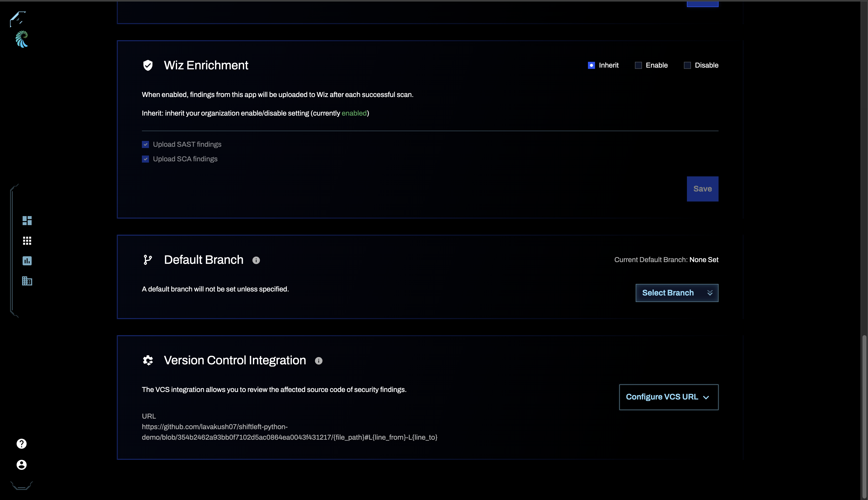868x500 pixels.
Task: Open the applications grid icon
Action: (27, 241)
